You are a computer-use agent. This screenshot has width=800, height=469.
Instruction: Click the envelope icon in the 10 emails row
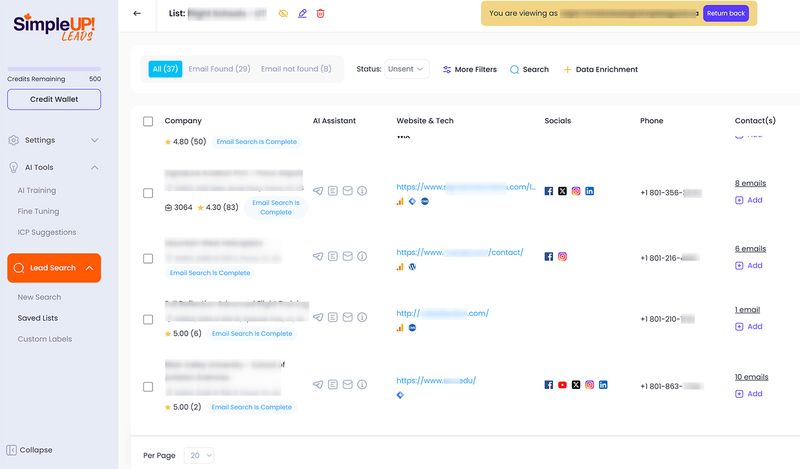347,385
